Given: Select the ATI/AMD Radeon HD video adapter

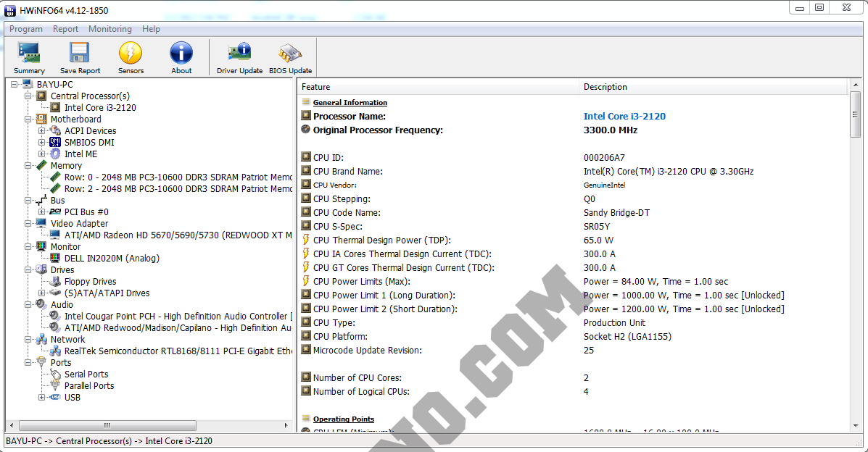Looking at the screenshot, I should (x=167, y=235).
